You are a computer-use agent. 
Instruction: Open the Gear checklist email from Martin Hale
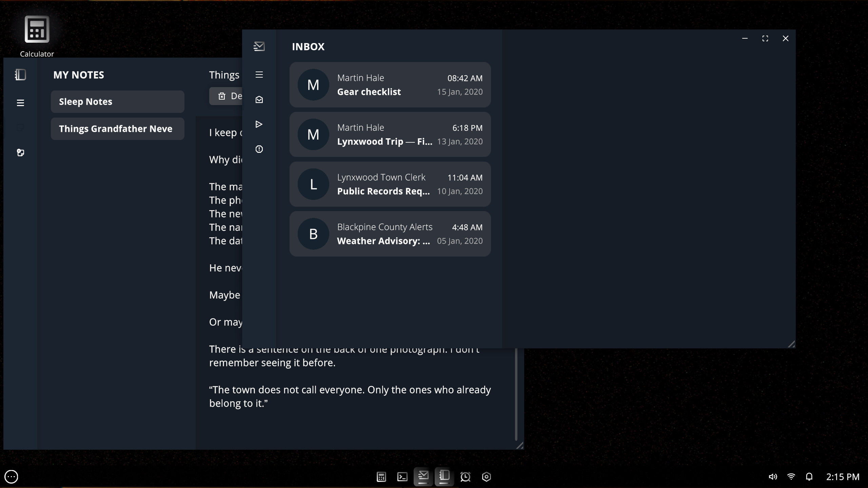pos(390,85)
